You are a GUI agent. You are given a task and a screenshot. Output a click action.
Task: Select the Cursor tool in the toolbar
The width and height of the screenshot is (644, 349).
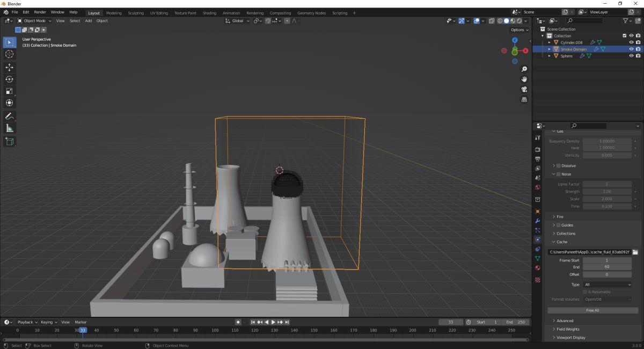[10, 54]
